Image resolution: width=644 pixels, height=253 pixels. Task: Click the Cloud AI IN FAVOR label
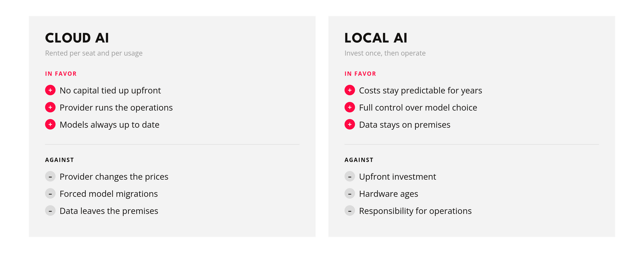pyautogui.click(x=61, y=74)
